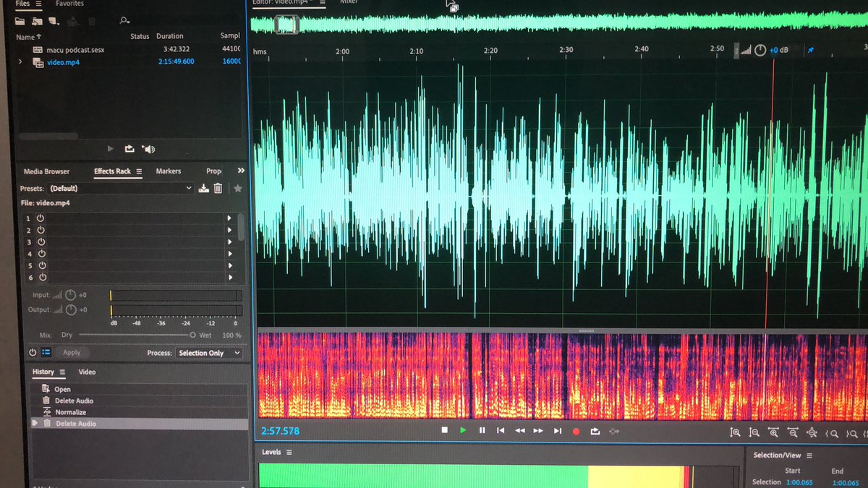
Task: Click the Files panel preview play button
Action: pos(111,148)
